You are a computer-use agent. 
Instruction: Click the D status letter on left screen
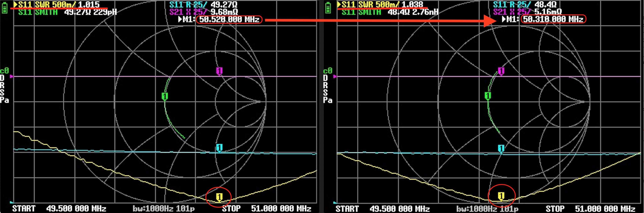tap(2, 78)
